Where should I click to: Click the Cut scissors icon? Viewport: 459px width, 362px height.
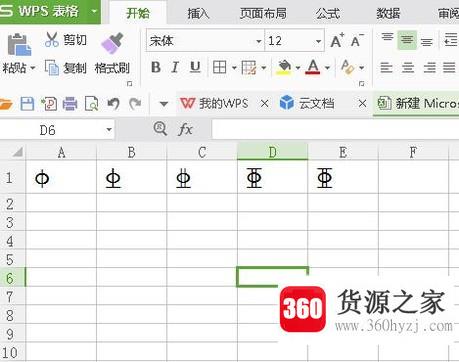(52, 39)
